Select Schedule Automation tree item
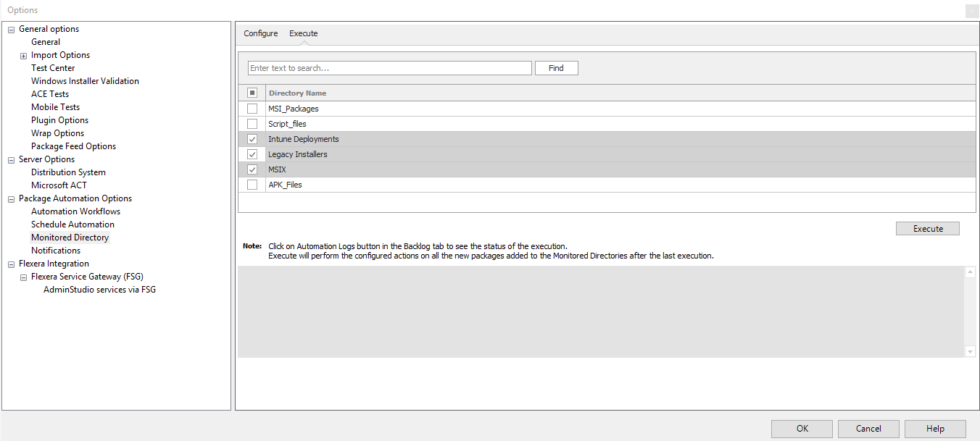The height and width of the screenshot is (441, 980). [x=72, y=224]
